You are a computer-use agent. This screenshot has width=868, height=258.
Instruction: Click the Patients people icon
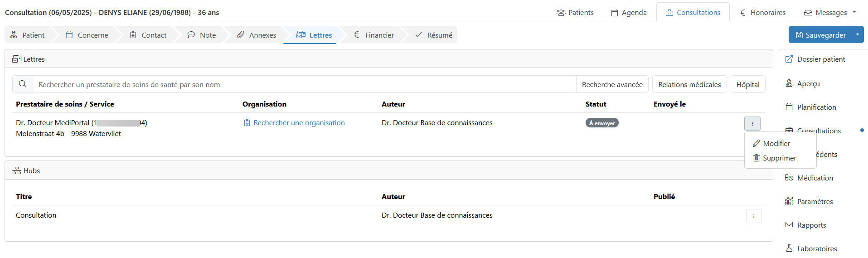561,13
